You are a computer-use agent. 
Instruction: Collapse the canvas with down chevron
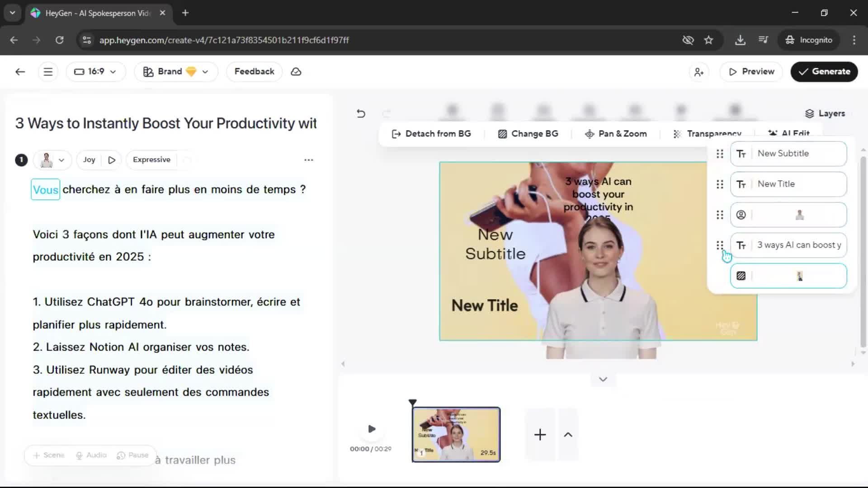pyautogui.click(x=603, y=380)
